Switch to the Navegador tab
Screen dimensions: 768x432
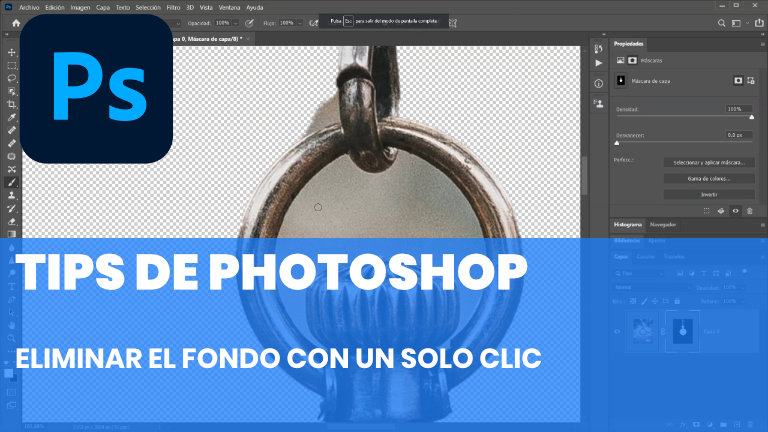point(663,225)
